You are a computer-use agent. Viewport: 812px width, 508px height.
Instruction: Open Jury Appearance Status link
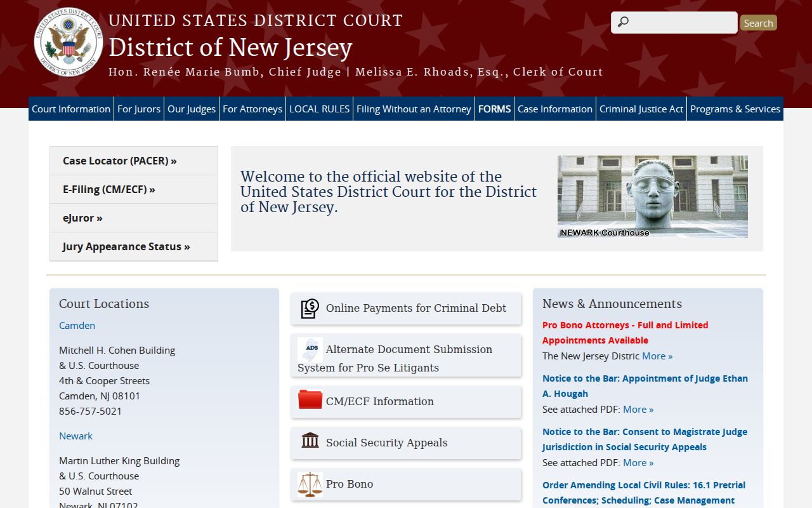(x=134, y=246)
